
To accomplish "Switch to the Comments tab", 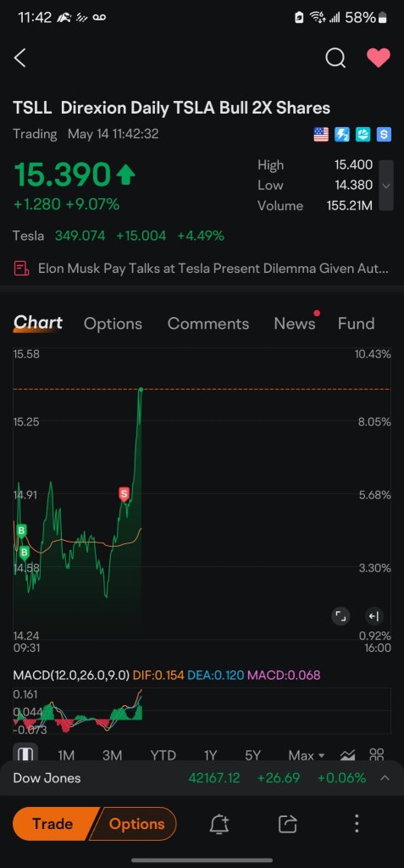I will [208, 324].
